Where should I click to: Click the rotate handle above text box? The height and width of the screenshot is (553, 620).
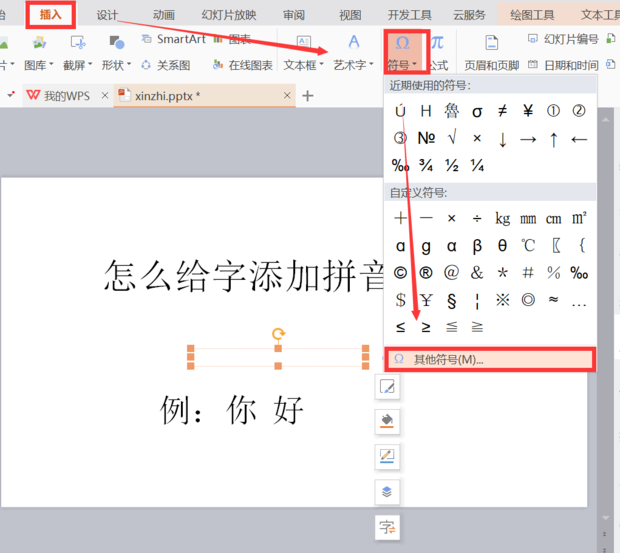(x=278, y=334)
